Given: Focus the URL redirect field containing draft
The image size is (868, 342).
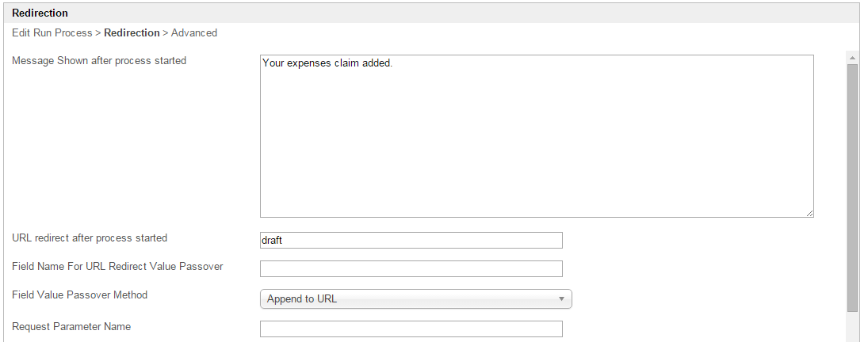Looking at the screenshot, I should pos(411,240).
